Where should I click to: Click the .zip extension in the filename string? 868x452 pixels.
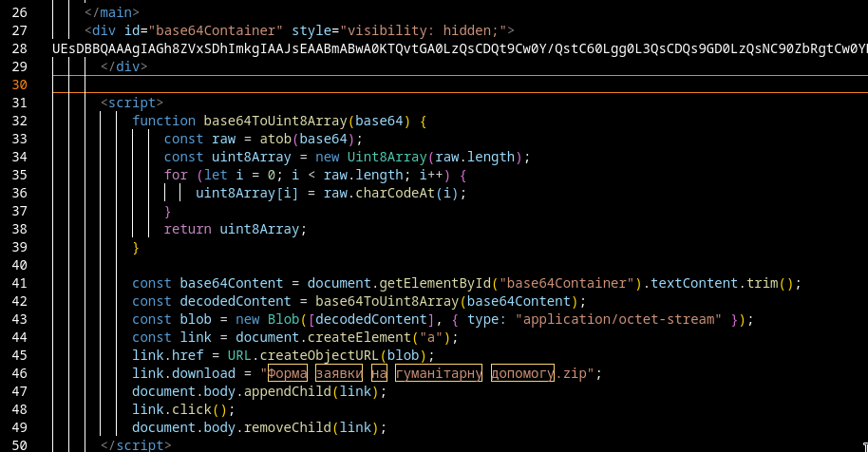click(x=571, y=373)
